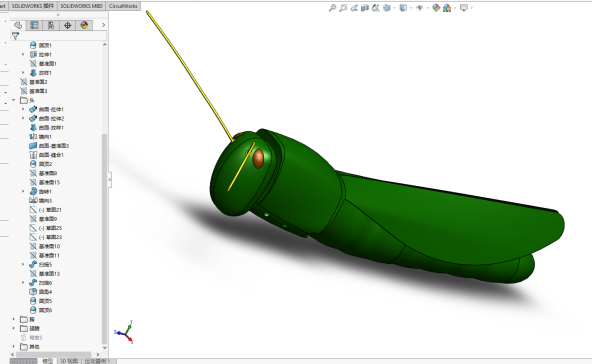Image resolution: width=592 pixels, height=364 pixels.
Task: Select the 曲面-放样1 surface loft feature
Action: click(46, 128)
